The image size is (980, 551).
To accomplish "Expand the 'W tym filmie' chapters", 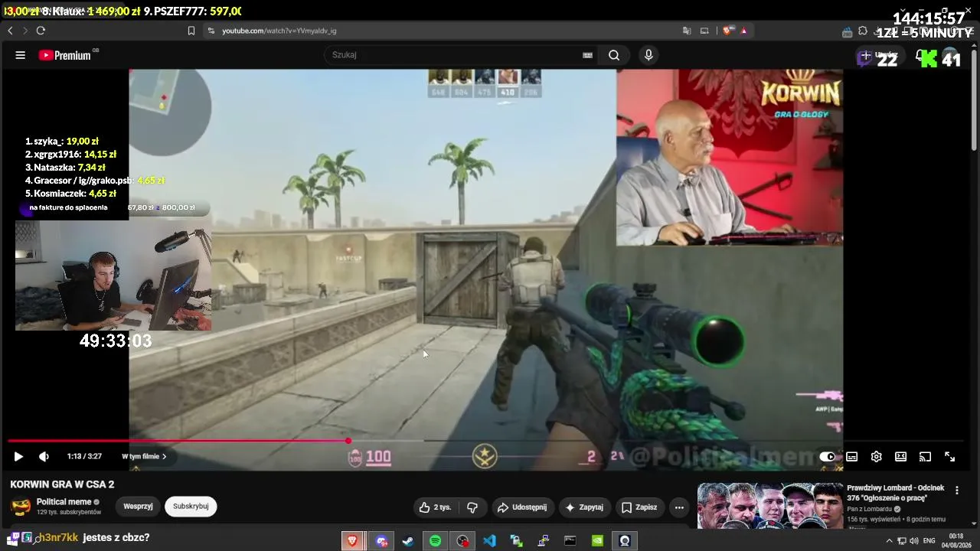I will pyautogui.click(x=144, y=457).
